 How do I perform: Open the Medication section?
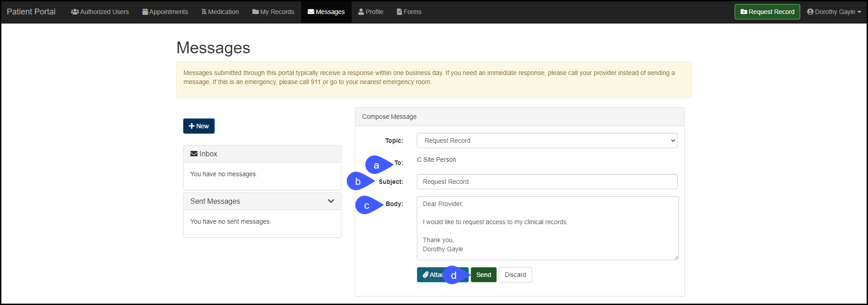[x=220, y=12]
